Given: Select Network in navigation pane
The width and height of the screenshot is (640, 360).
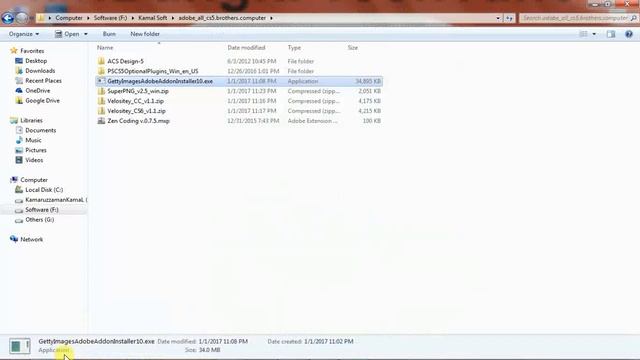Looking at the screenshot, I should pyautogui.click(x=31, y=239).
